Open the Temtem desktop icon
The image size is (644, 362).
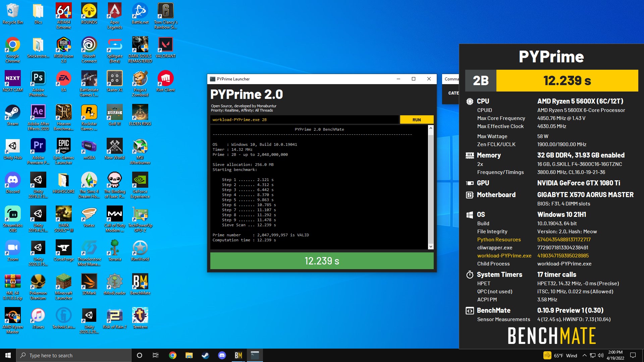(x=140, y=318)
